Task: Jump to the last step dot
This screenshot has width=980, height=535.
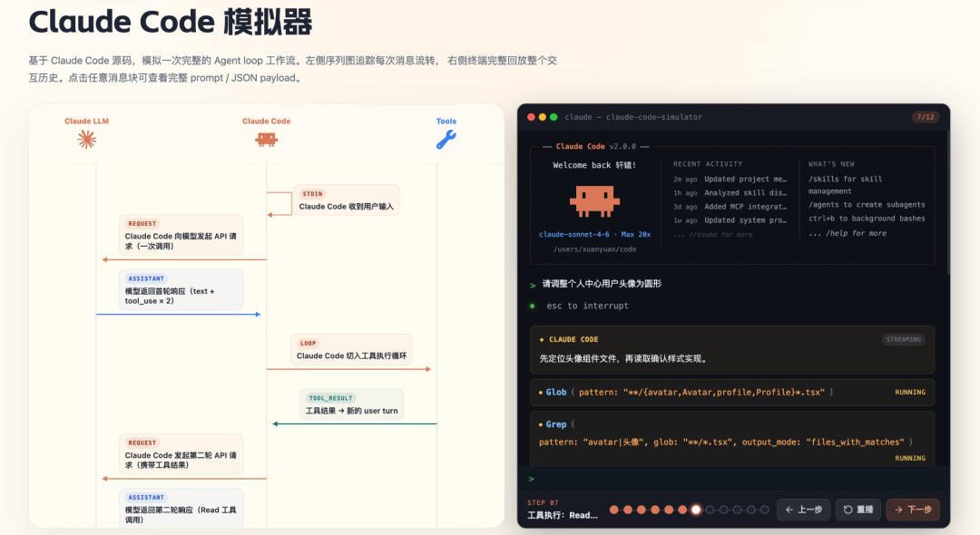Action: [765, 510]
